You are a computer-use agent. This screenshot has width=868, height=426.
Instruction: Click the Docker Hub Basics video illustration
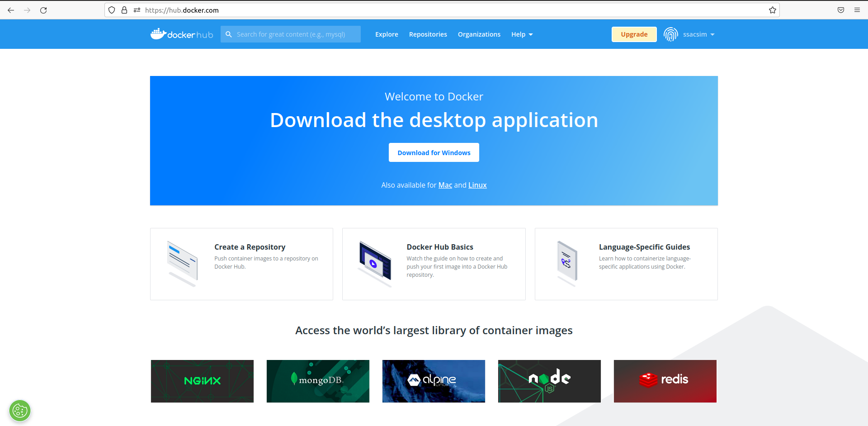[x=375, y=264]
